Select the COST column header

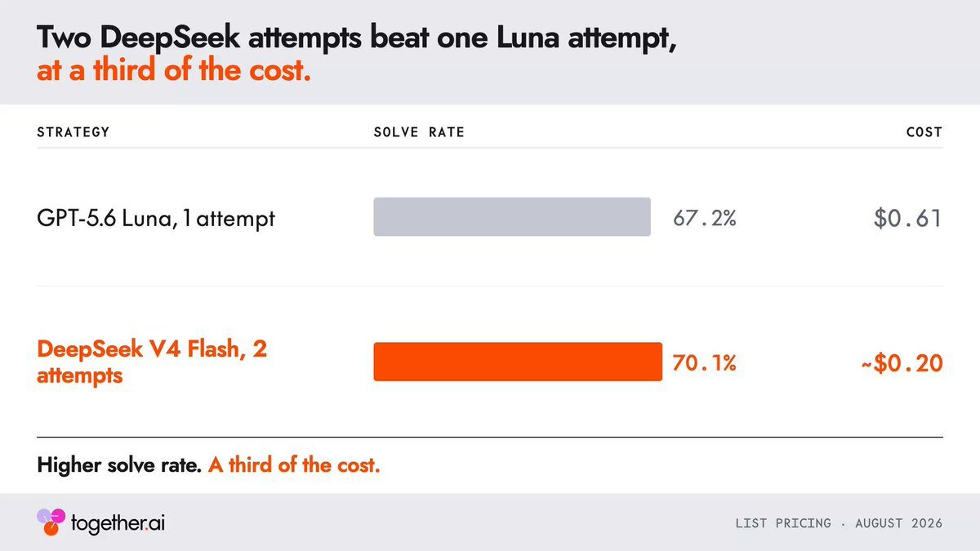(x=924, y=132)
